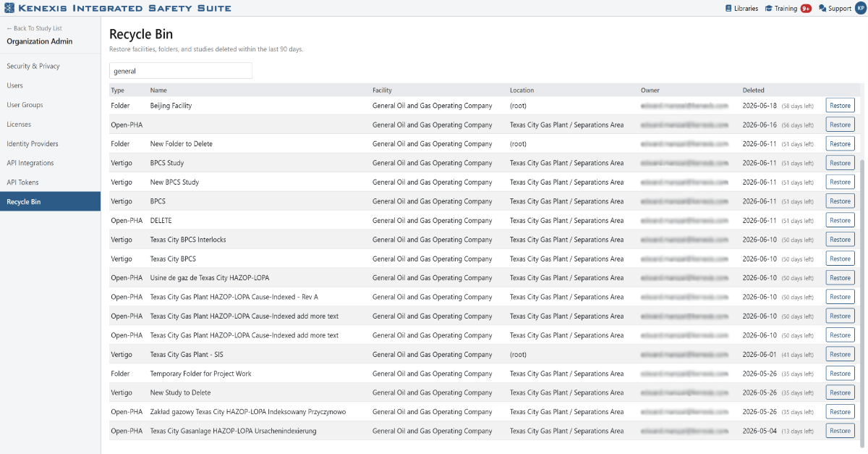This screenshot has height=454, width=868.
Task: Open the Training graduation cap icon
Action: point(769,9)
